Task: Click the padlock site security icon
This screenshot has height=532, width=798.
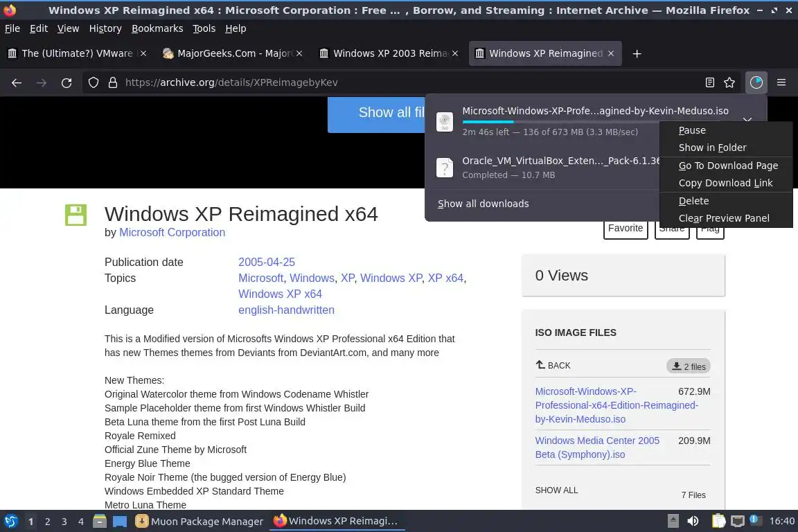Action: [x=113, y=82]
